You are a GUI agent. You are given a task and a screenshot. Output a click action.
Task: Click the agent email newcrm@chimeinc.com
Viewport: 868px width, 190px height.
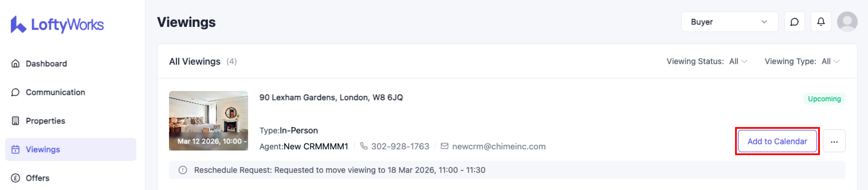coord(499,147)
